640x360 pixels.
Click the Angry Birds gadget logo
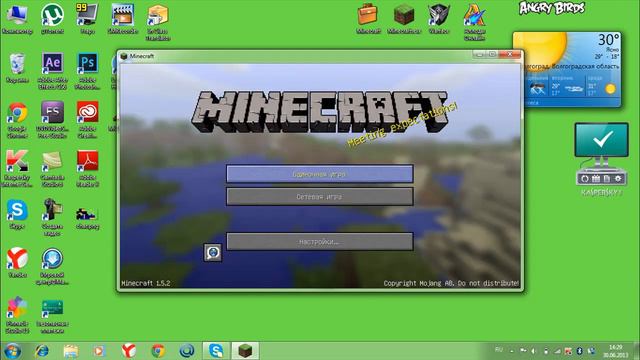552,8
